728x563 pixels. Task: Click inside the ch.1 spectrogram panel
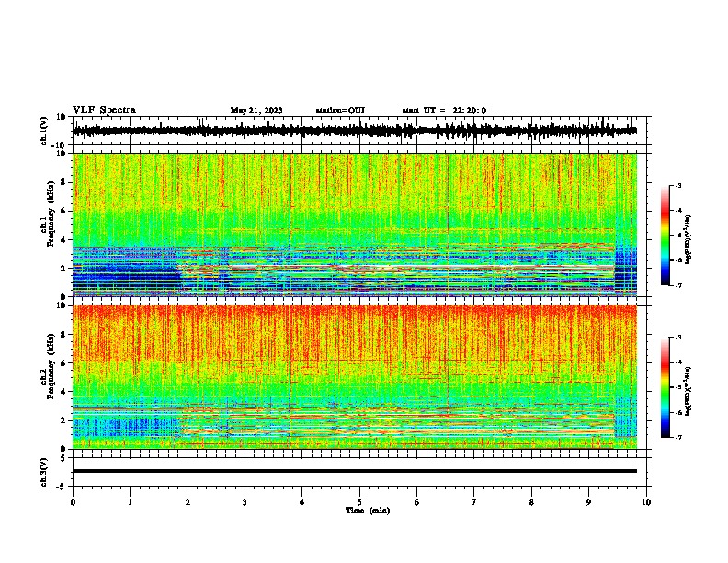(355, 224)
